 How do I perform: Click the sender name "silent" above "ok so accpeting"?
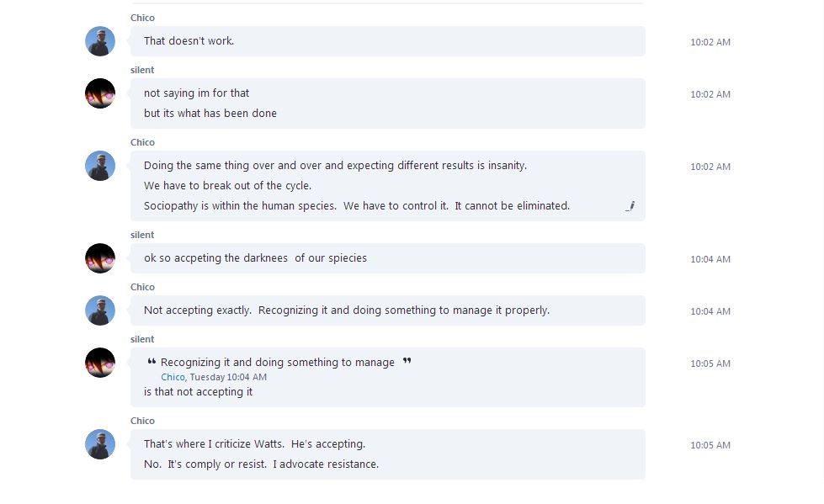142,235
